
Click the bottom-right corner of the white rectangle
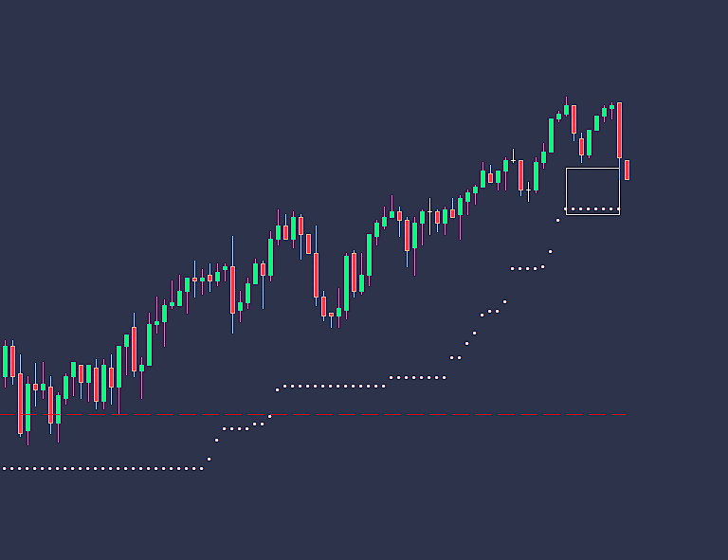[619, 214]
